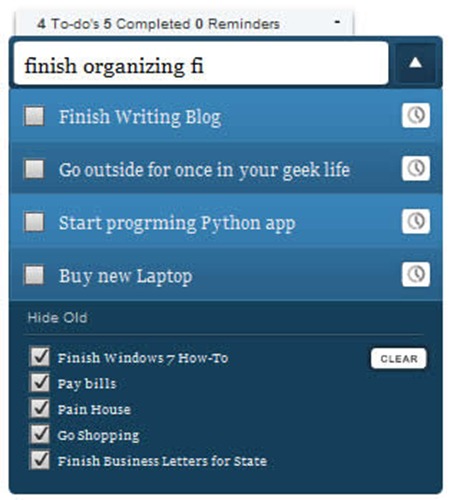The image size is (450, 500).
Task: Click clock icon for Start progrming Python app
Action: click(x=416, y=221)
